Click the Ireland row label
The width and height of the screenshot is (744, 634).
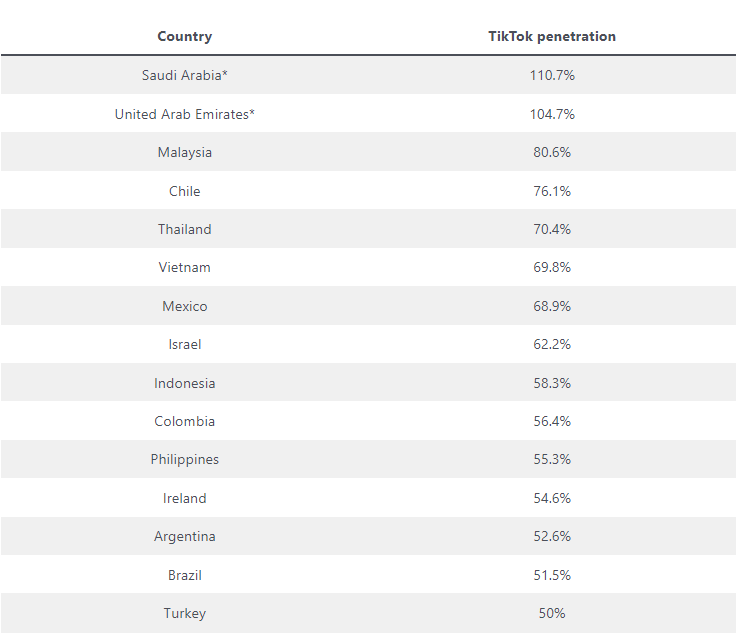tap(185, 498)
